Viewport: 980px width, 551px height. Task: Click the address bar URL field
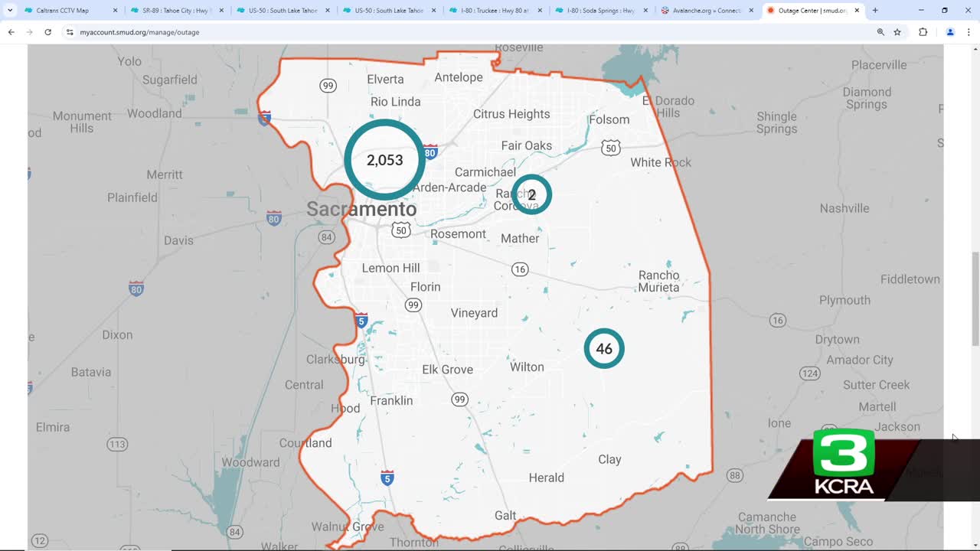[306, 32]
